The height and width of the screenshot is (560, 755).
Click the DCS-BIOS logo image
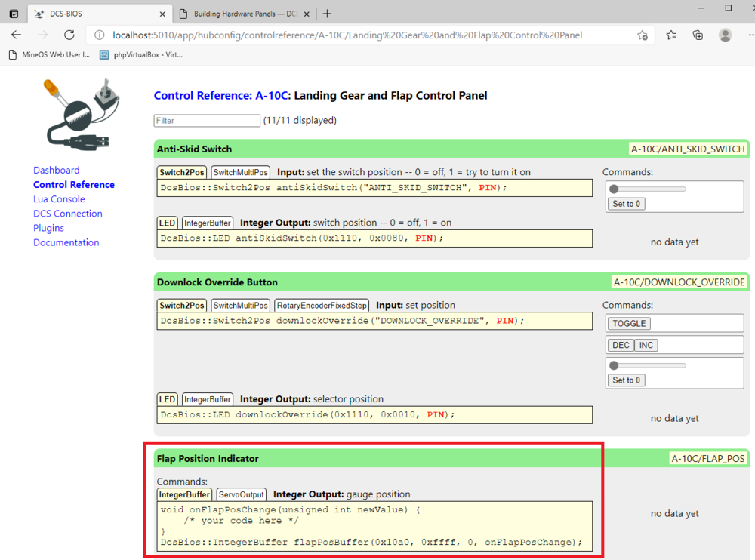(81, 114)
